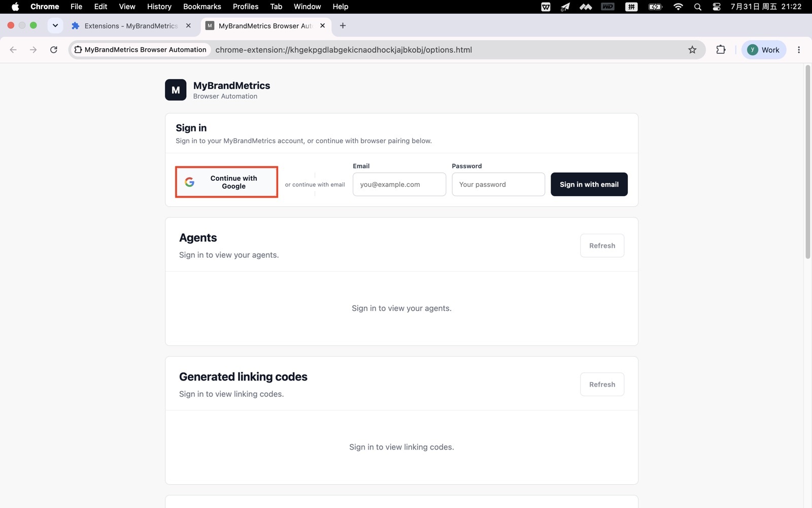Close the MyBrandMetrics Browser Automation tab

click(x=323, y=25)
